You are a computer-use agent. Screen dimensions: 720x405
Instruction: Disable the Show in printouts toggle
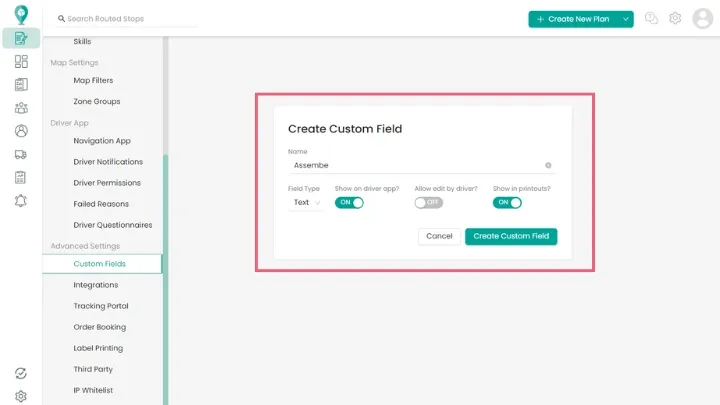point(507,202)
